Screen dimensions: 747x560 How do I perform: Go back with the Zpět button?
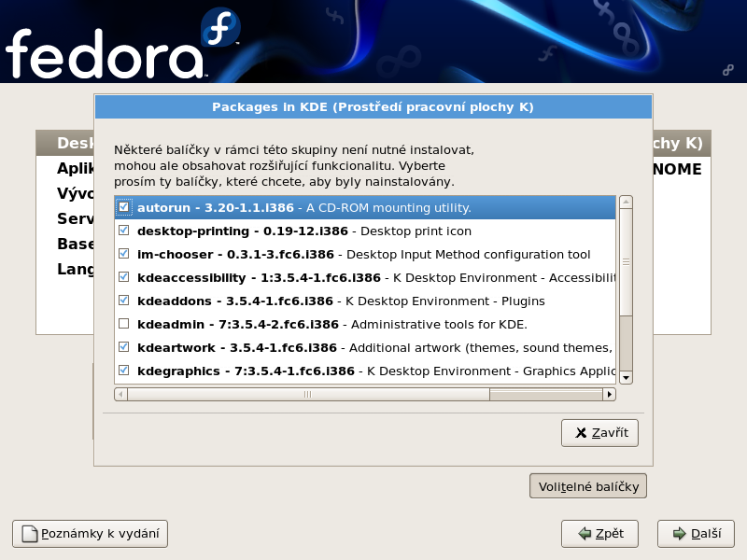point(599,534)
